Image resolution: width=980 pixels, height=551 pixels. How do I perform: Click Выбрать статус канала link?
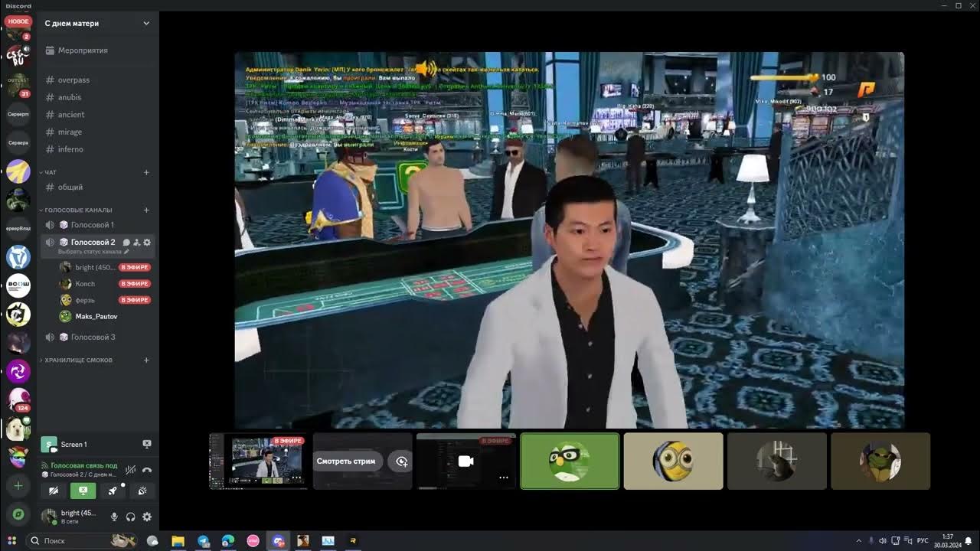point(93,252)
